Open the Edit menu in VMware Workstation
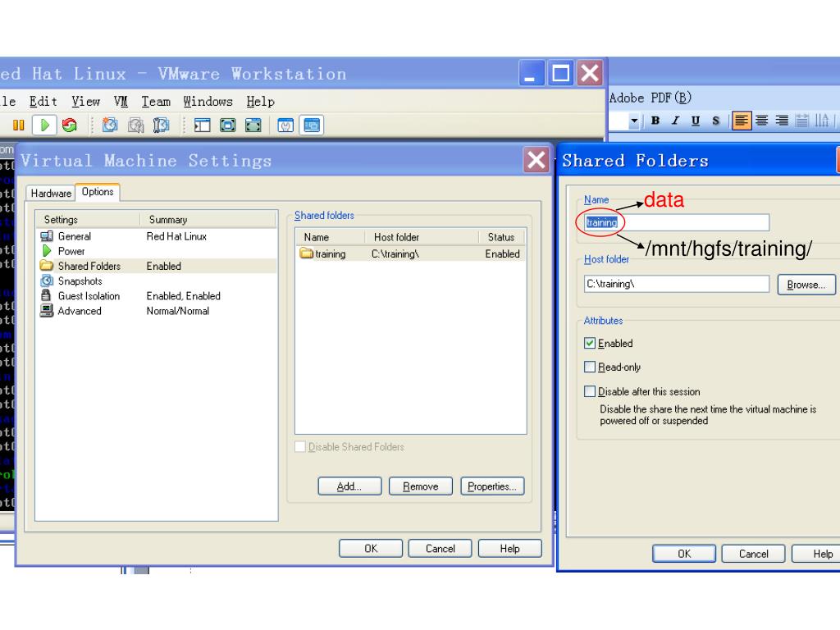 click(x=43, y=101)
